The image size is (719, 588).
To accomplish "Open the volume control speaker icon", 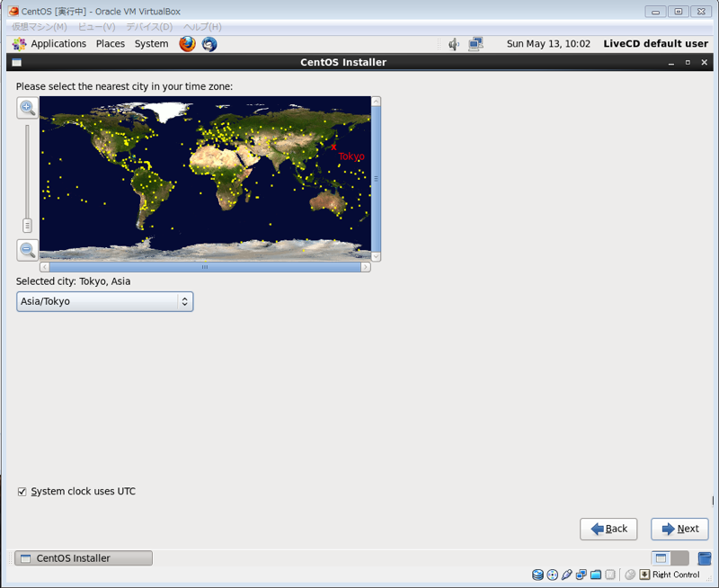I will click(x=454, y=44).
